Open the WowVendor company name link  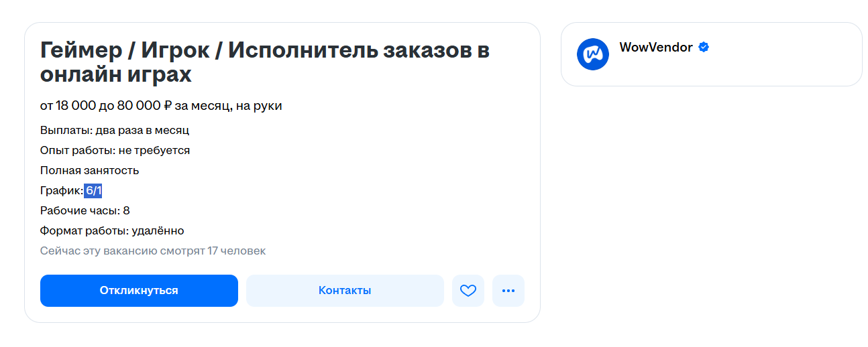[656, 48]
